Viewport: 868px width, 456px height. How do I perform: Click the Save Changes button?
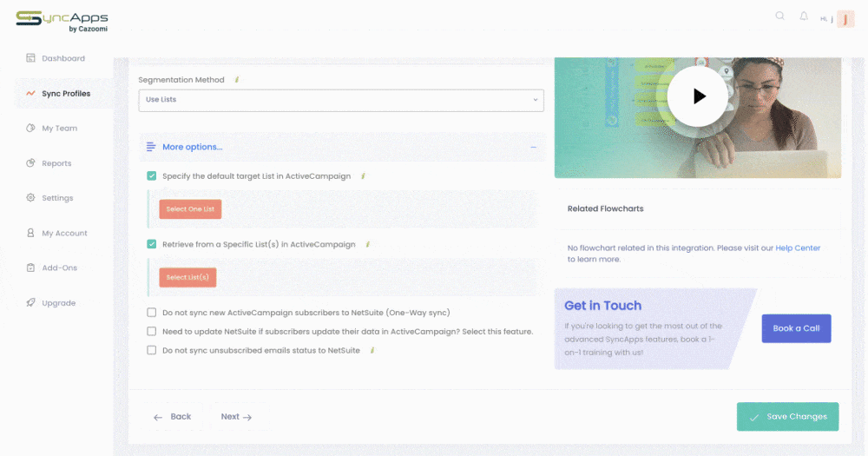pos(788,417)
